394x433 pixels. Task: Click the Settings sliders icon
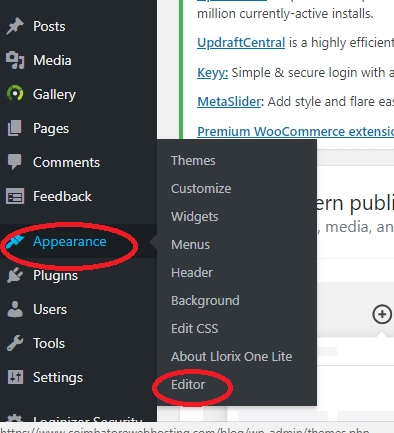point(15,377)
